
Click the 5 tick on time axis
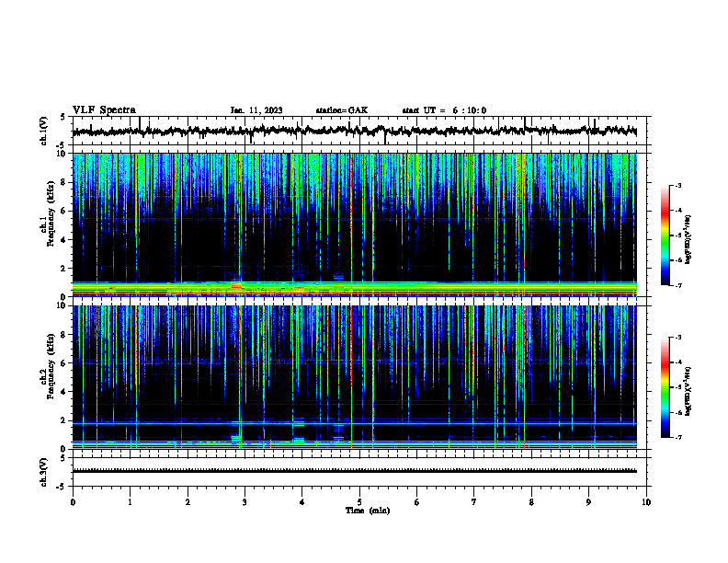pyautogui.click(x=359, y=502)
